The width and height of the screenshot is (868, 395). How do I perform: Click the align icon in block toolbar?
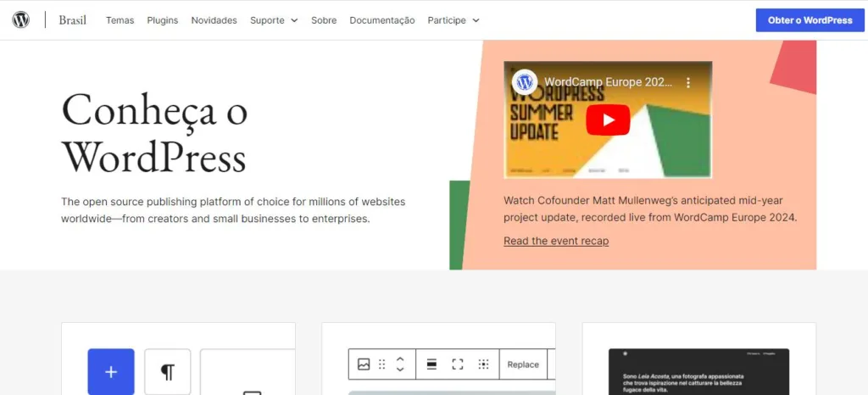point(431,364)
